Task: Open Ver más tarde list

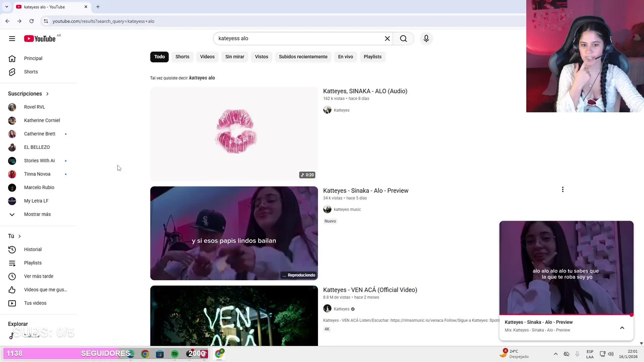Action: pyautogui.click(x=39, y=276)
